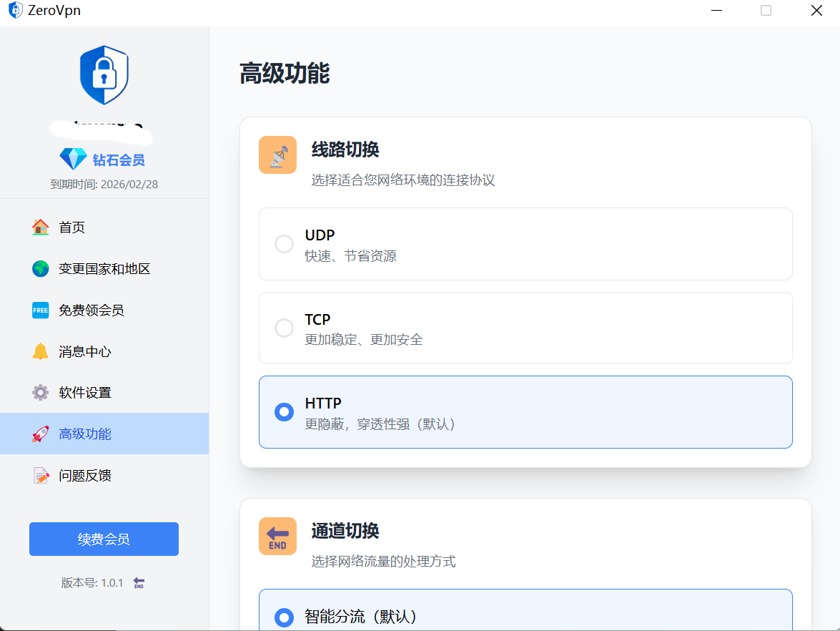Image resolution: width=840 pixels, height=631 pixels.
Task: Select the HTTP protocol radio button
Action: pyautogui.click(x=284, y=412)
